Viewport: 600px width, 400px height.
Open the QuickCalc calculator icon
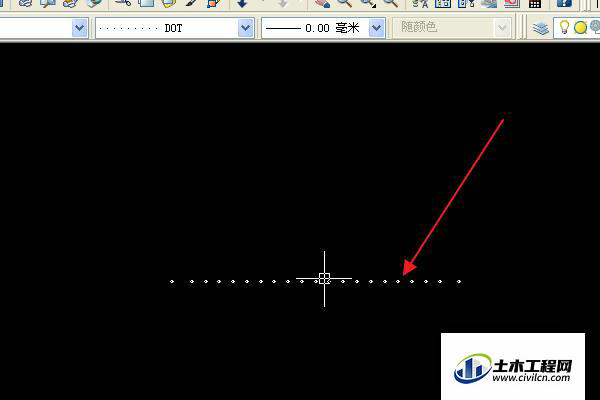535,3
